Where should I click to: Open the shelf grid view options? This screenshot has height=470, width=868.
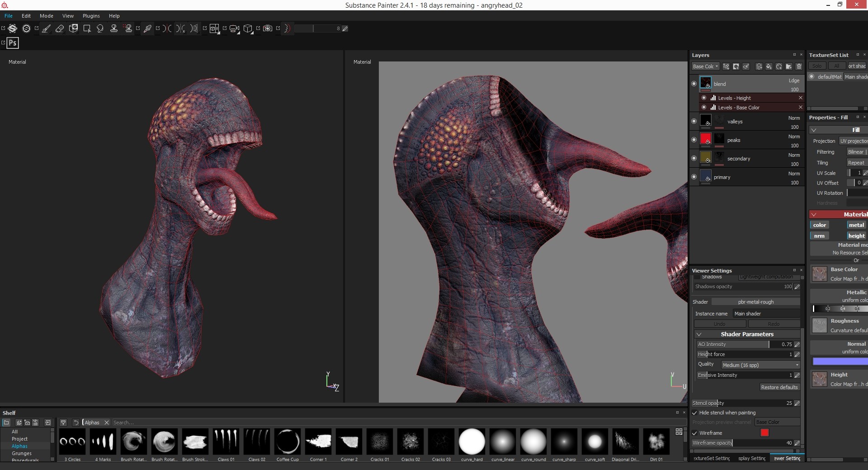[x=679, y=432]
